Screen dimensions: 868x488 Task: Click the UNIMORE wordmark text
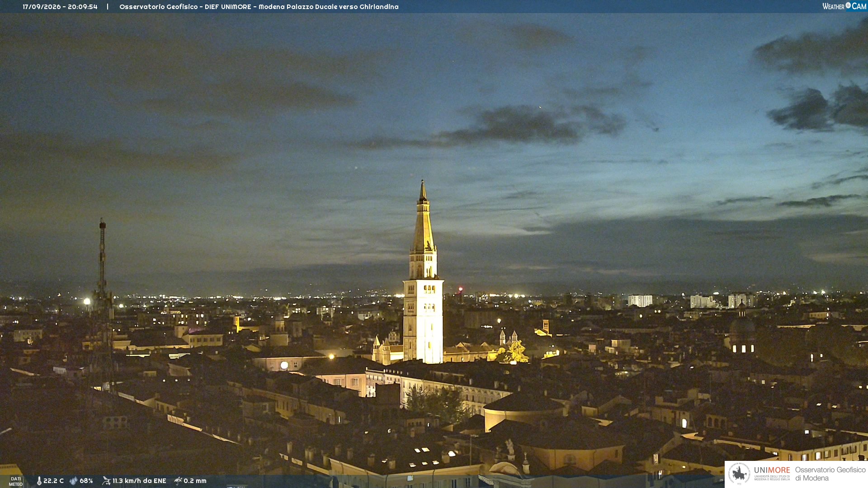point(772,470)
